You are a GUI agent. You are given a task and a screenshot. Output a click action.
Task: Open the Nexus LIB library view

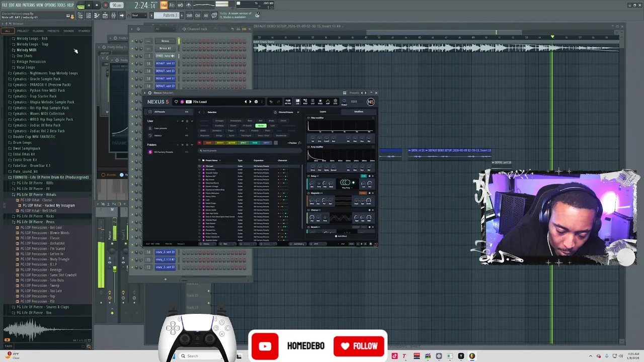click(x=298, y=102)
